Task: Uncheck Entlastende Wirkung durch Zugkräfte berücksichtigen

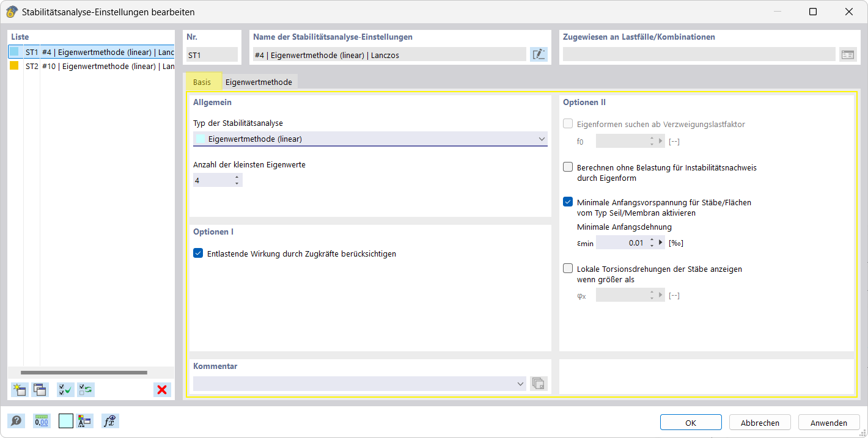Action: tap(197, 252)
